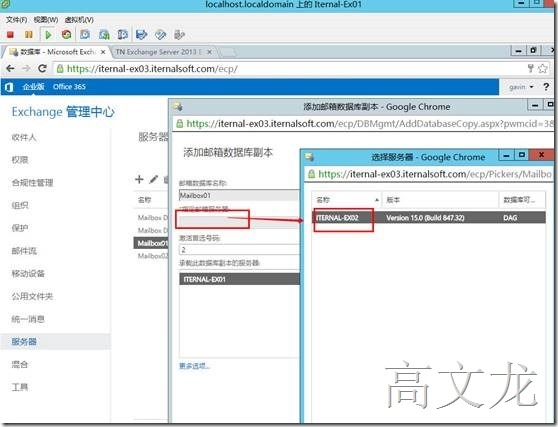Select the 企业版 tab in blue bar
558x427 pixels.
coord(33,86)
